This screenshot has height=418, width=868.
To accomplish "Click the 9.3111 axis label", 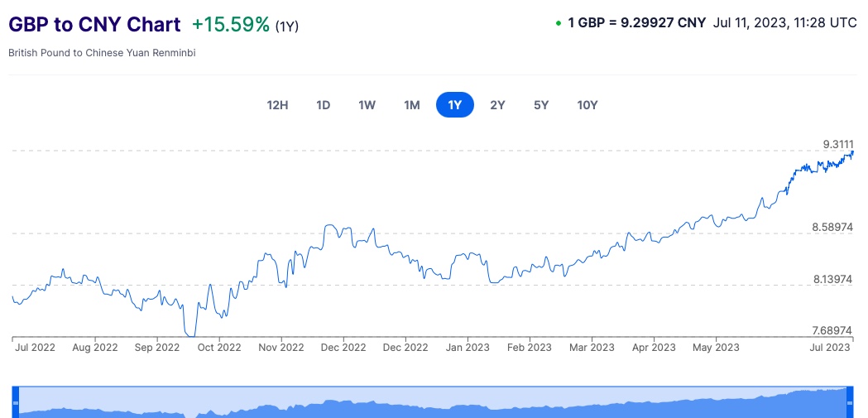I will (x=838, y=145).
